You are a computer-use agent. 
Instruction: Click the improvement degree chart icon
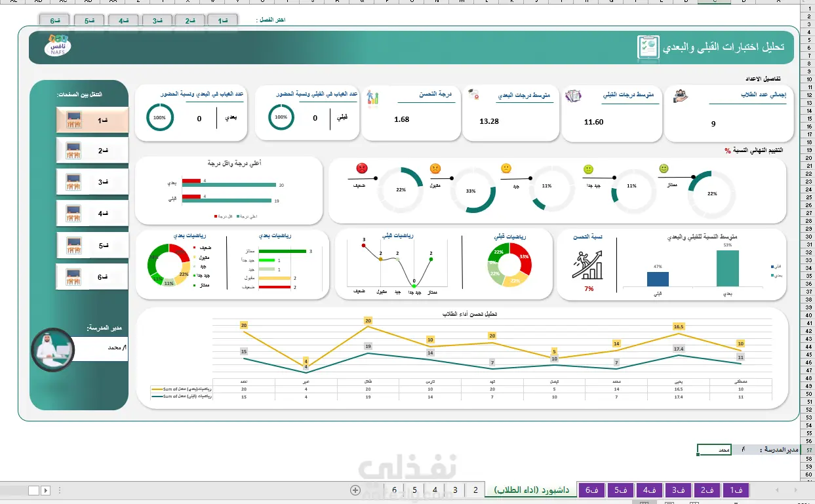click(x=373, y=97)
